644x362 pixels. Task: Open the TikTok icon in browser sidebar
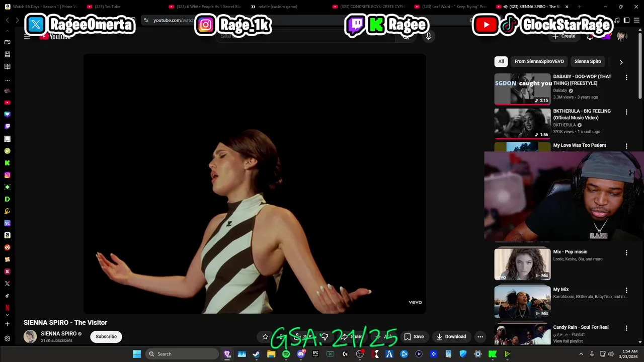pos(7,296)
